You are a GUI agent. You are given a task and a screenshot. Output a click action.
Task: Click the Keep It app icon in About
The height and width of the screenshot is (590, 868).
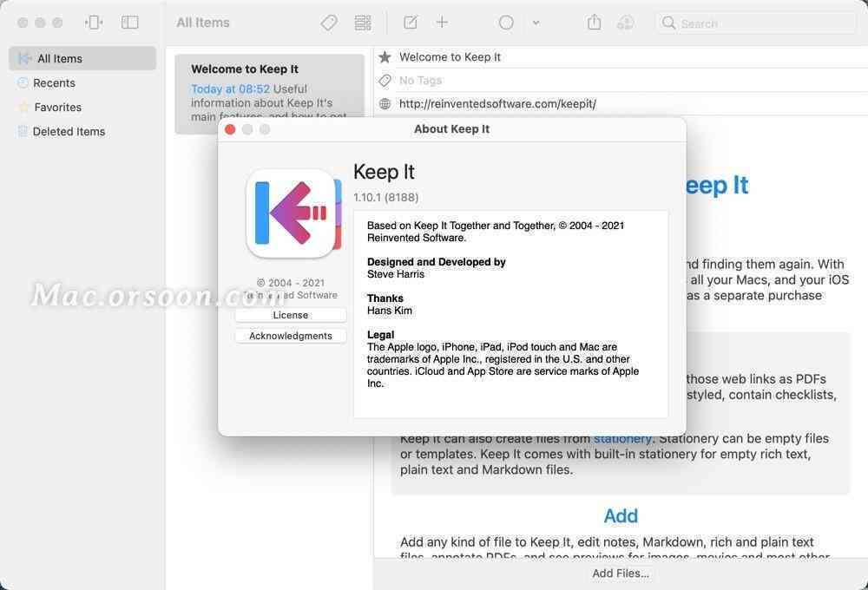[x=293, y=213]
